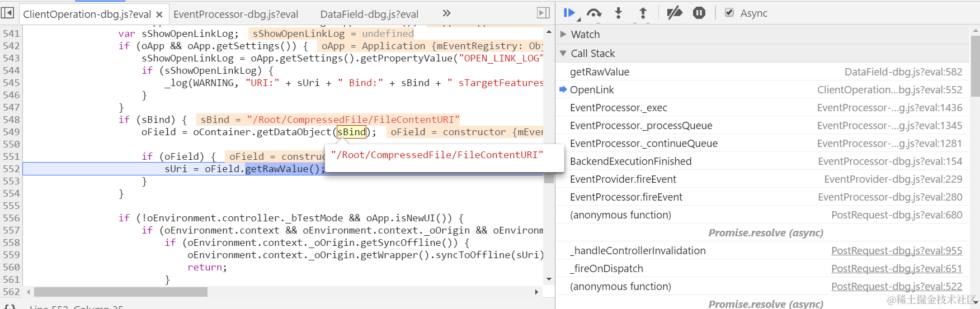
Task: Toggle pause on exceptions button
Action: pos(699,13)
